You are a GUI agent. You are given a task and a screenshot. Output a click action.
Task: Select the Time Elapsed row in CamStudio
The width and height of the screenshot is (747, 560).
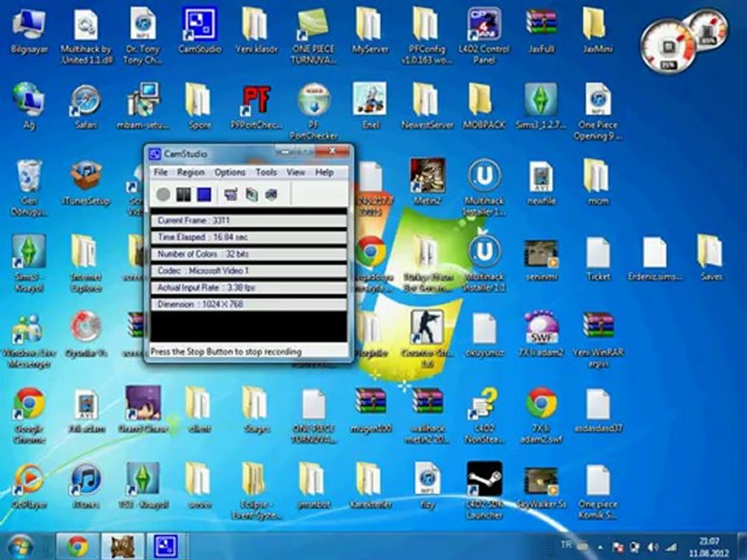click(x=248, y=237)
